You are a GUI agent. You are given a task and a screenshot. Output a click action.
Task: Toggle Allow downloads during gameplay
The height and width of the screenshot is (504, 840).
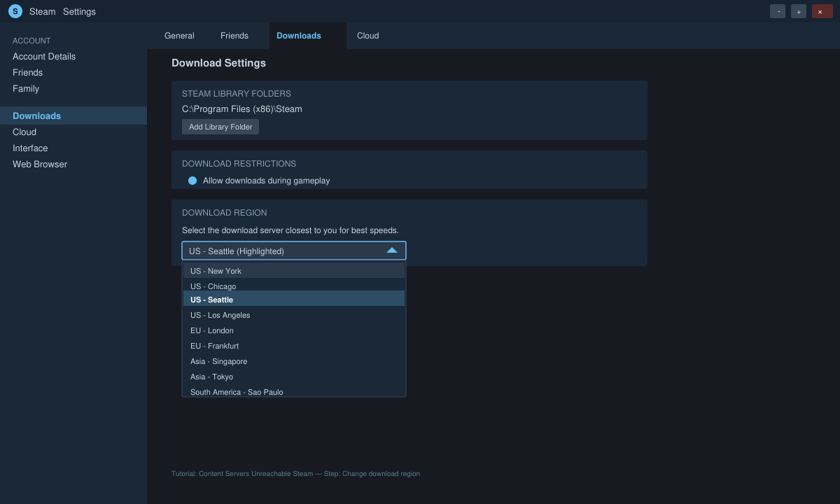point(192,181)
